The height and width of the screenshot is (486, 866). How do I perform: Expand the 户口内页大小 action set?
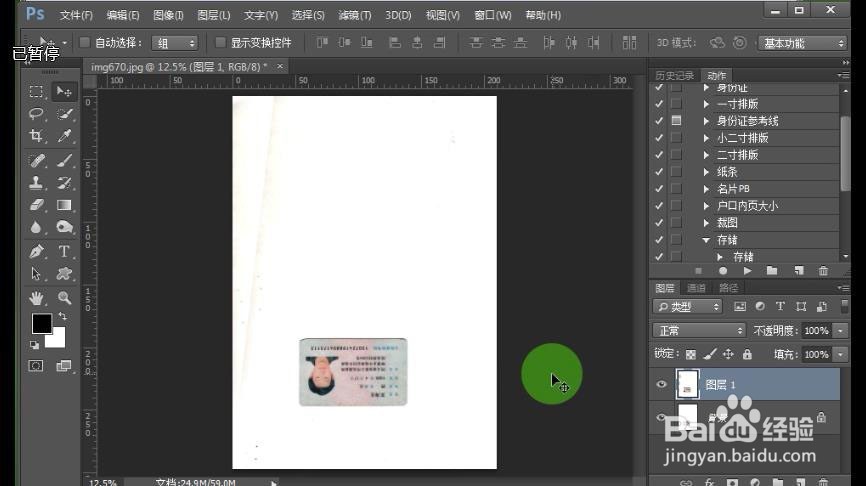(706, 205)
